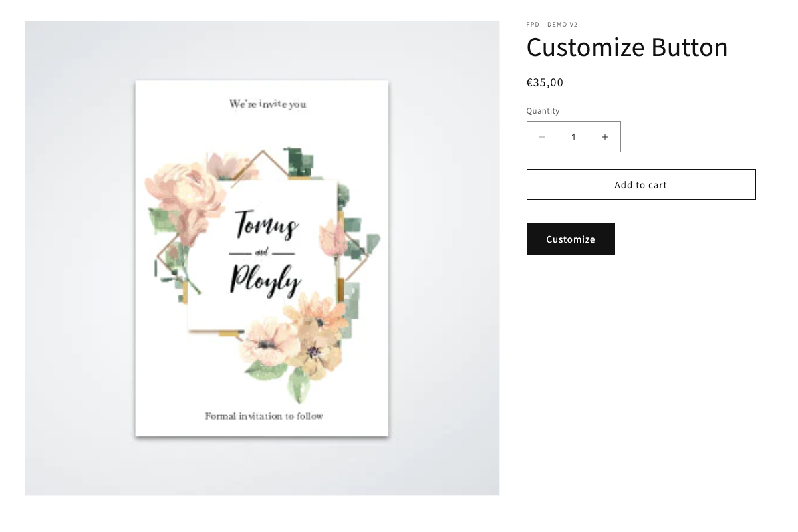
Task: Click the name 'Tomus' on the card
Action: 266,225
